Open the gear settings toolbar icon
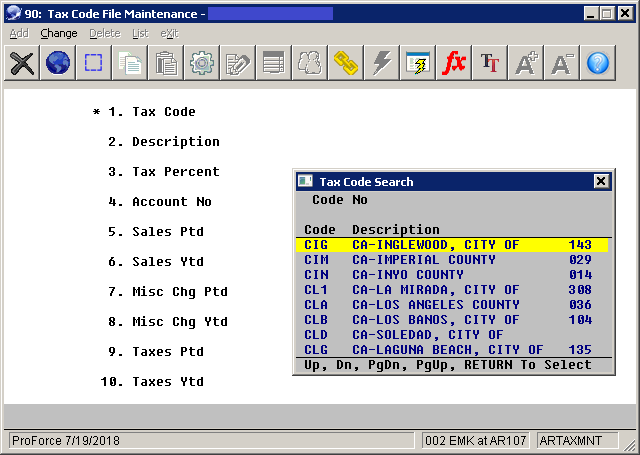The image size is (640, 455). point(202,63)
